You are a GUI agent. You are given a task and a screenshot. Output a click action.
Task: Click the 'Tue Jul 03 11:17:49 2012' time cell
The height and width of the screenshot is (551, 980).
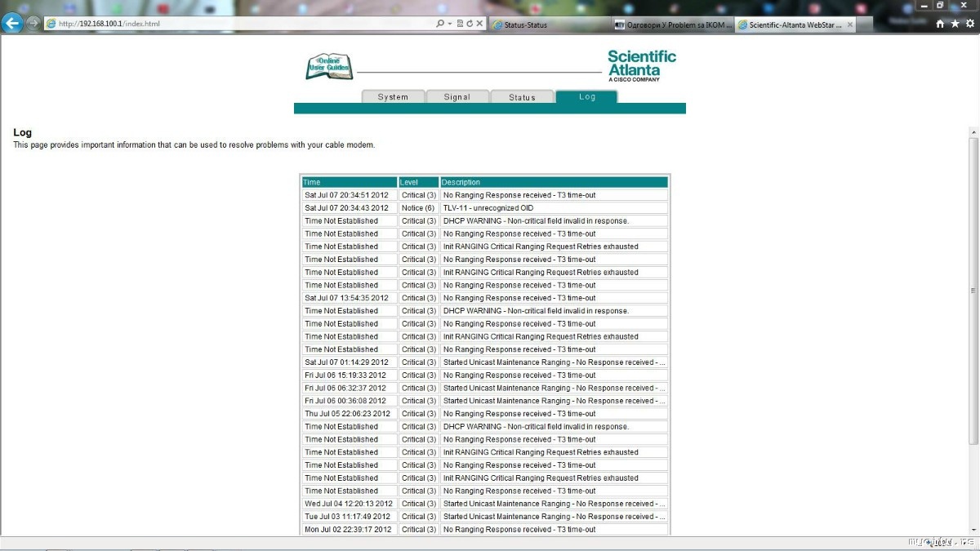[350, 517]
